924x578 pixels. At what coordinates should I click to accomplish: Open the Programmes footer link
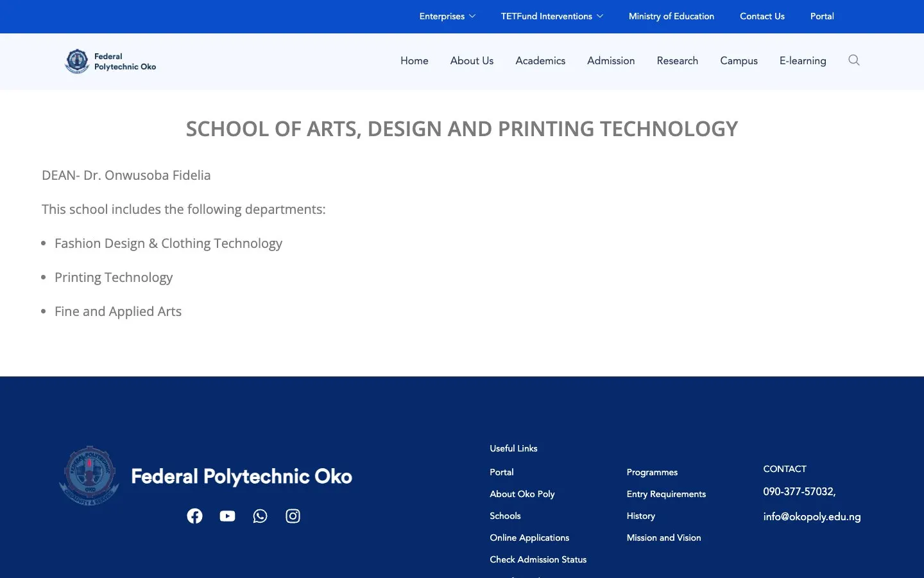point(652,472)
